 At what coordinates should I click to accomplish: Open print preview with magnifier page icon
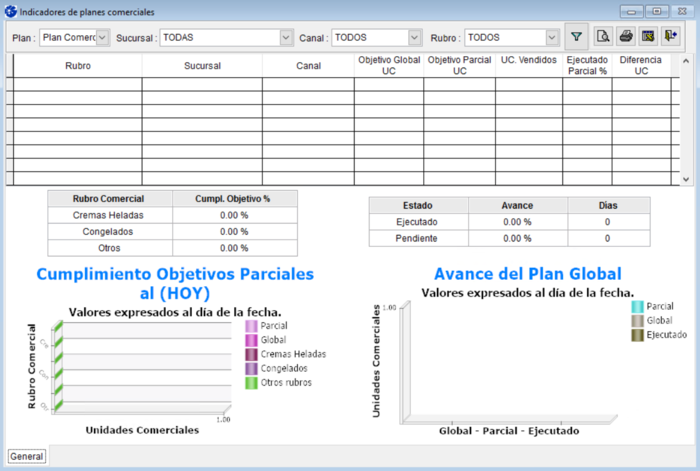(603, 37)
